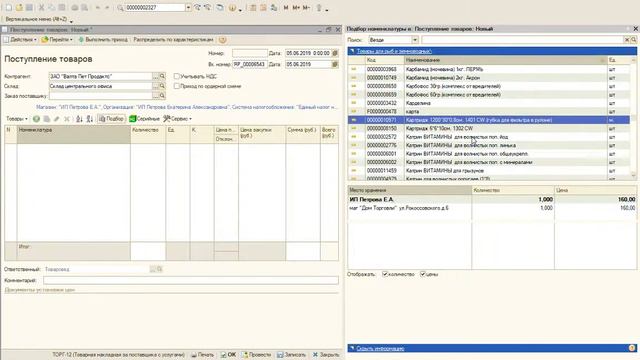Viewport: 640px width, 360px height.
Task: Toggle the цены display checkbox
Action: 423,274
